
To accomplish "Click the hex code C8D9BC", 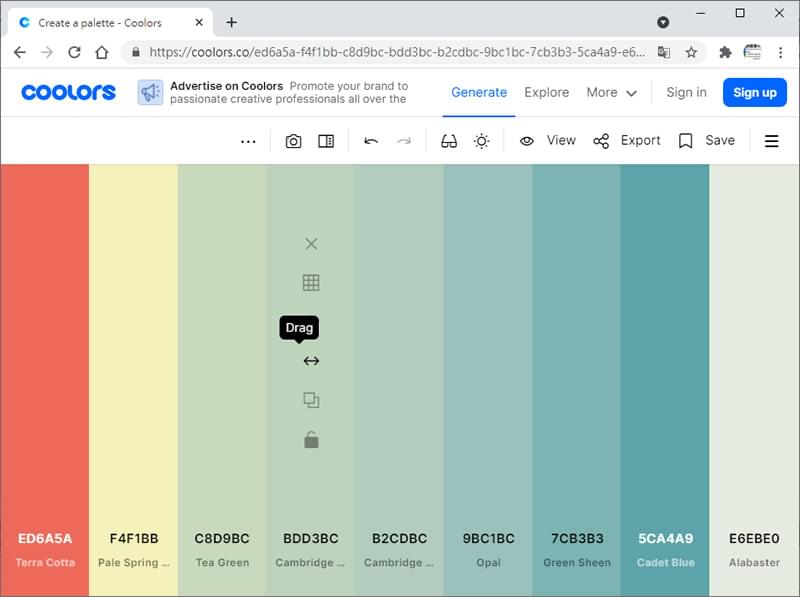I will tap(222, 538).
